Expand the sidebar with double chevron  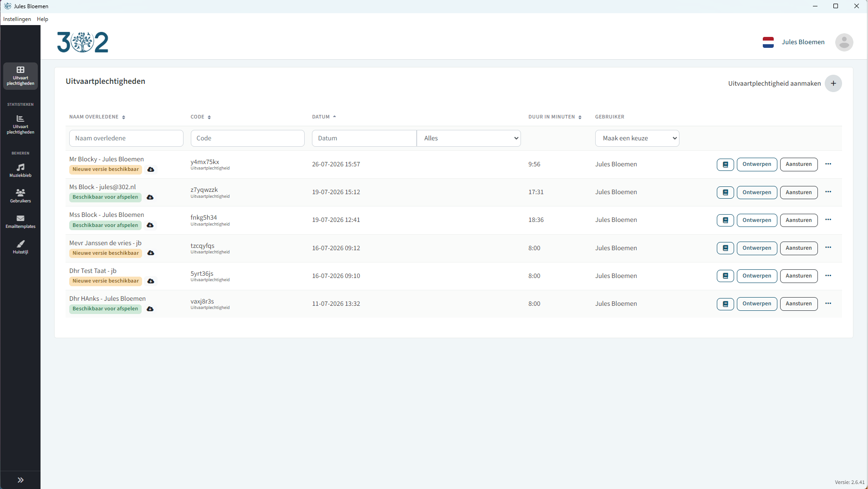pyautogui.click(x=20, y=480)
